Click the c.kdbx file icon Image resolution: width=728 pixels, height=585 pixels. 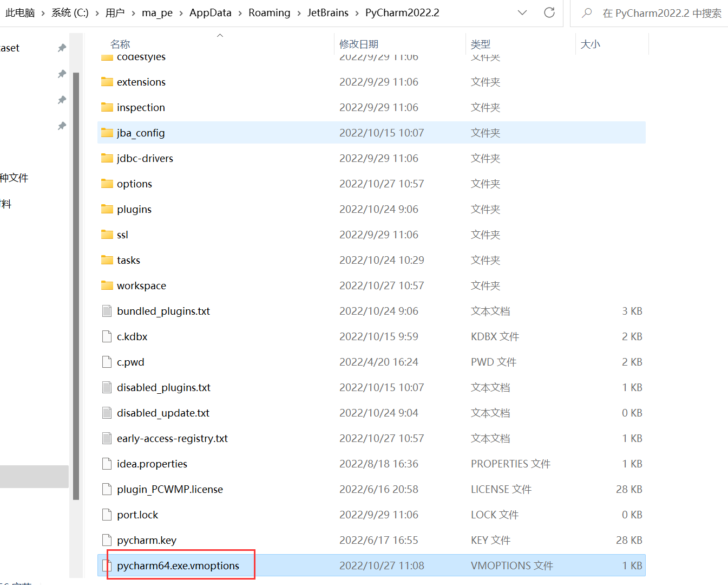107,336
